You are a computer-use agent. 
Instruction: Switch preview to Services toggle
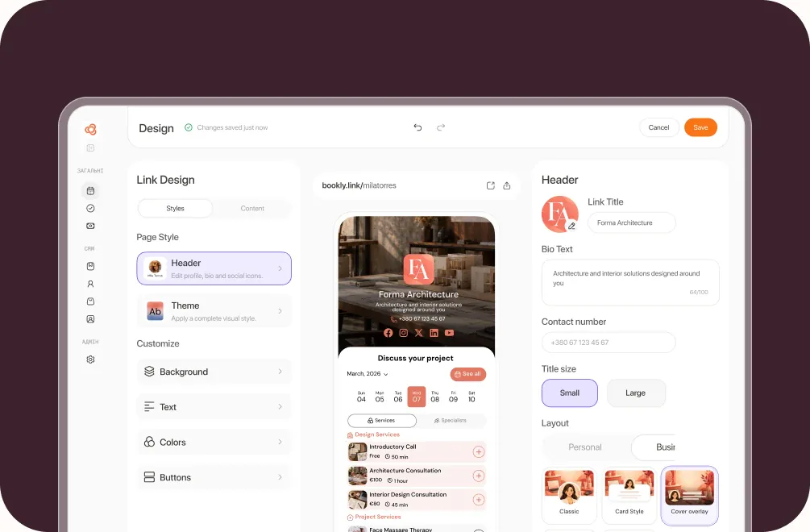click(x=382, y=421)
